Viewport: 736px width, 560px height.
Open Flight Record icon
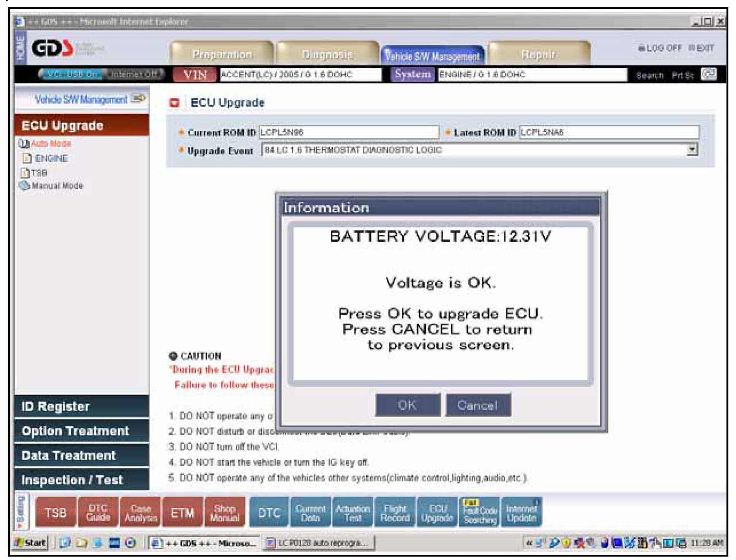pos(395,512)
